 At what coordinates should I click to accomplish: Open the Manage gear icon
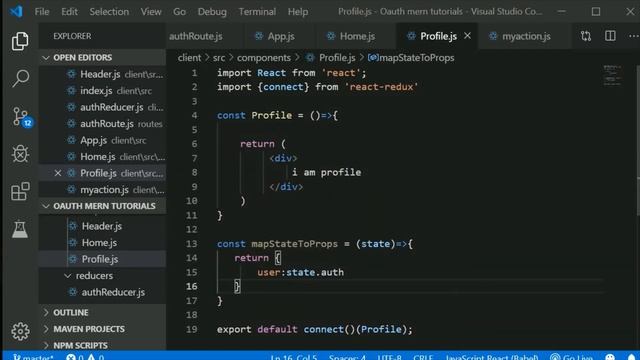(x=20, y=331)
